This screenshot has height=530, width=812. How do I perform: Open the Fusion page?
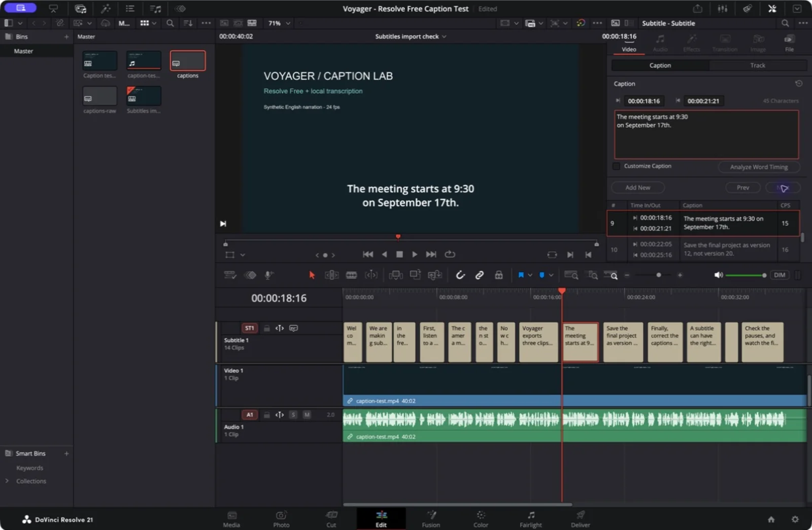431,519
